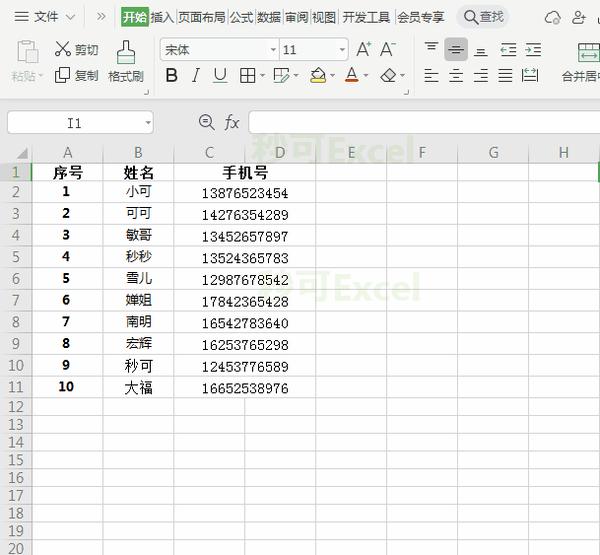
Task: Click the Paste clipboard icon
Action: (28, 51)
